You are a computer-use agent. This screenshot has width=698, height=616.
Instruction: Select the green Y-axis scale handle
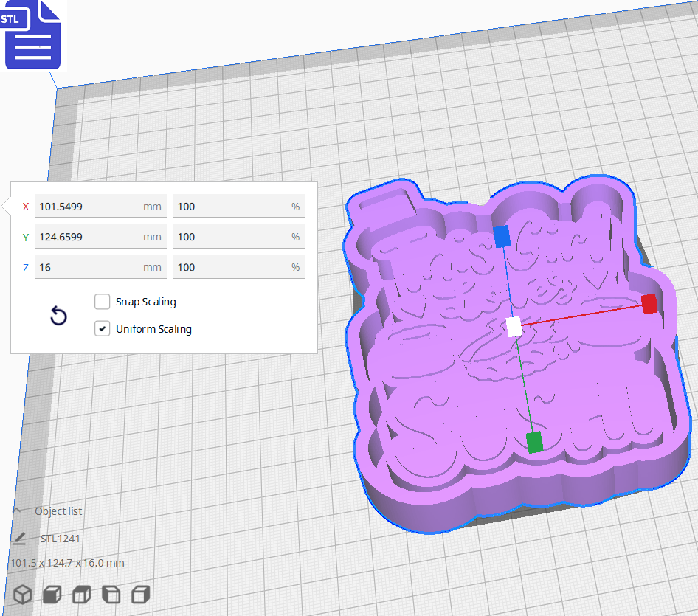(533, 442)
